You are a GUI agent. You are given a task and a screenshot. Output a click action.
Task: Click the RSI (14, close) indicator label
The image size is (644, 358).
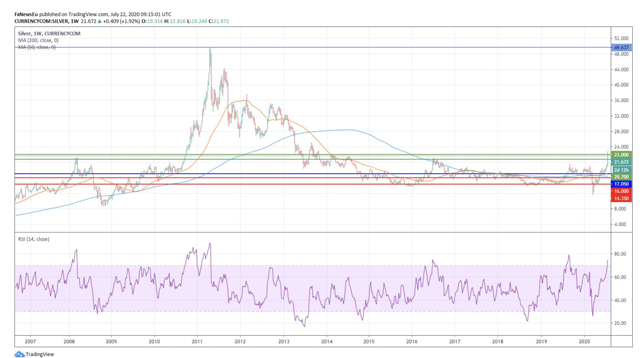[x=34, y=239]
